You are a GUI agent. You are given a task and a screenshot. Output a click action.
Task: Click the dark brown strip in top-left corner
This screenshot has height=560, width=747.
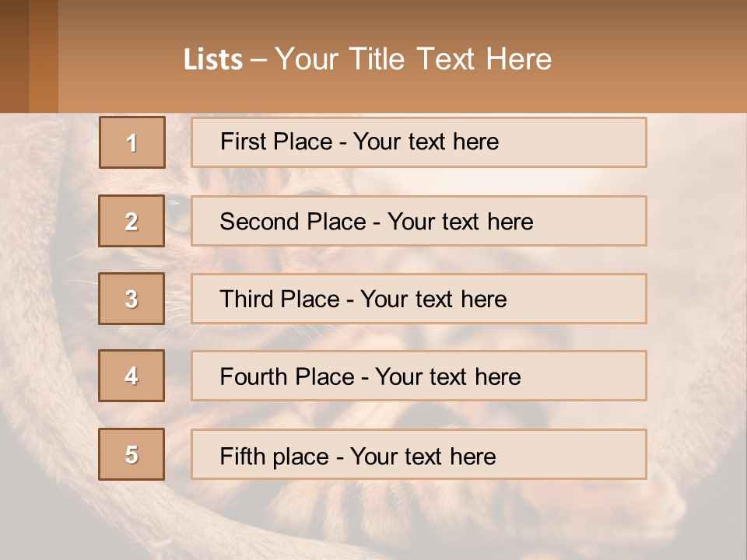pos(14,56)
